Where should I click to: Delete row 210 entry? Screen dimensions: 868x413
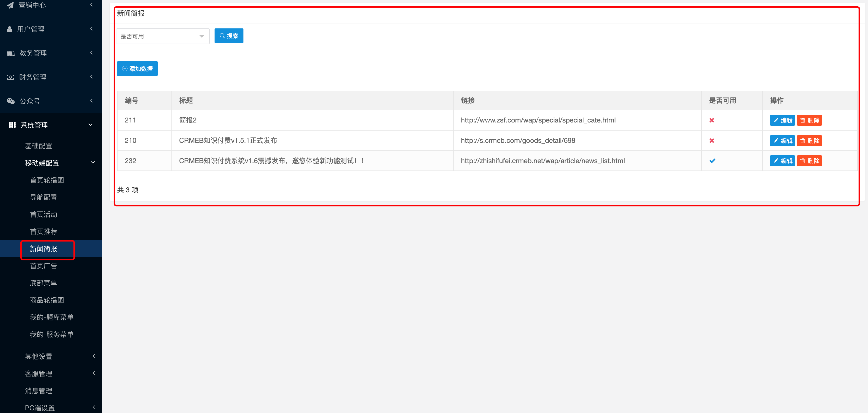click(x=809, y=141)
